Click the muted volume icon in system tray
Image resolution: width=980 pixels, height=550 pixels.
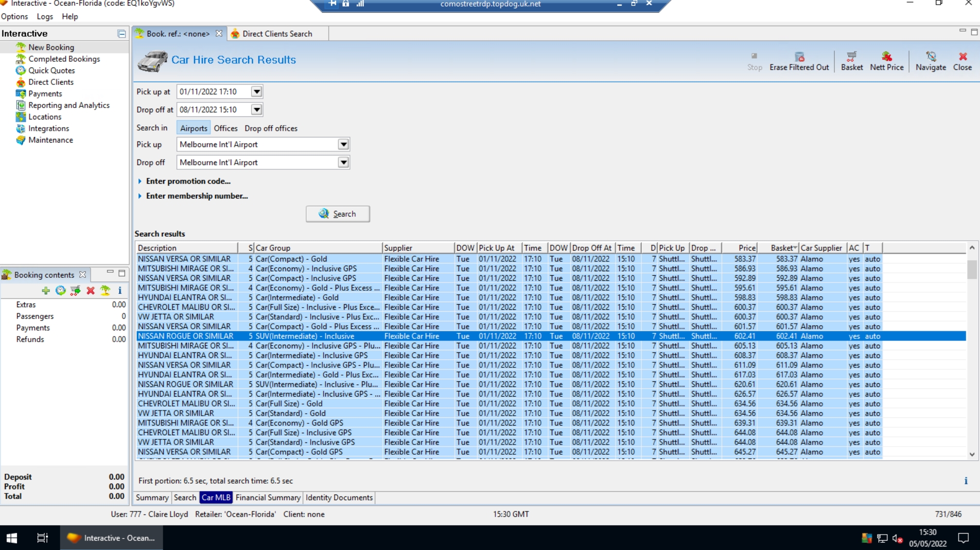point(898,539)
